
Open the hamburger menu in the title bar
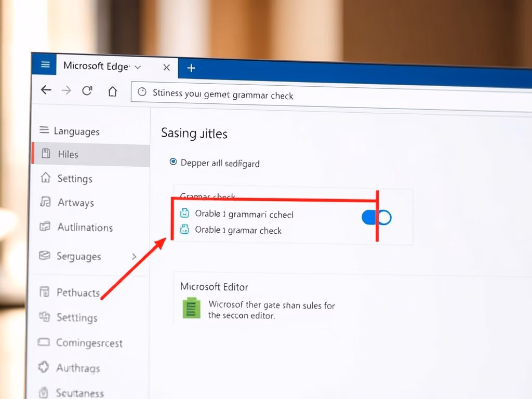[x=45, y=64]
